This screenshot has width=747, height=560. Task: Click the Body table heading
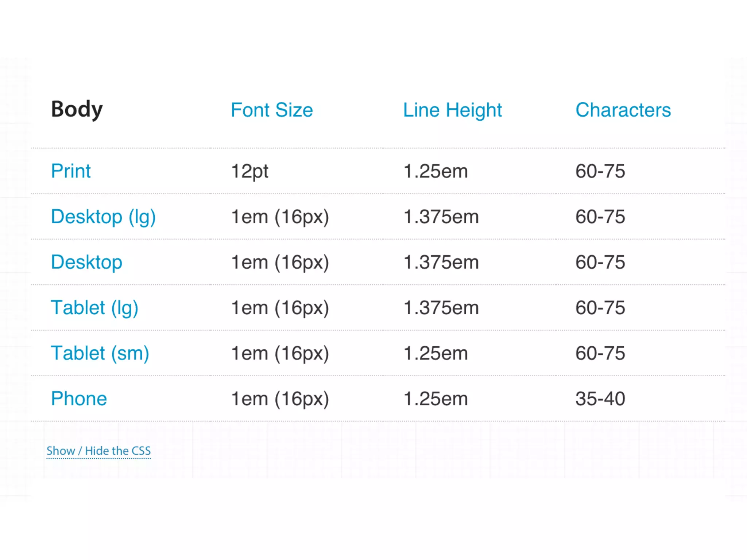click(77, 109)
